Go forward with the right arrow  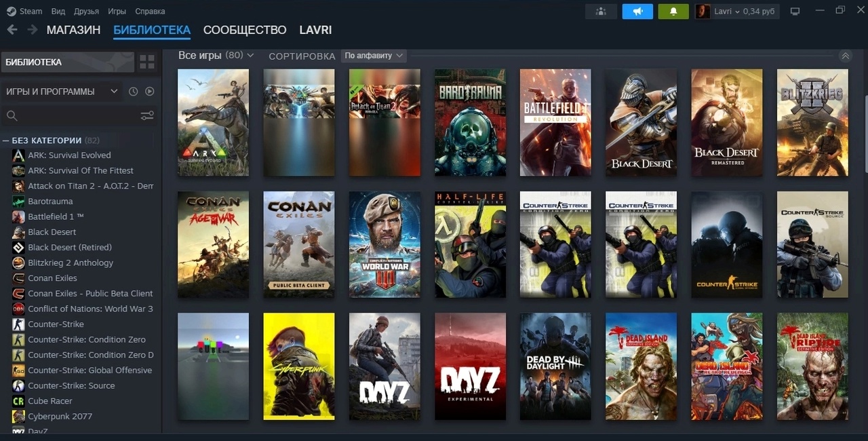tap(33, 30)
